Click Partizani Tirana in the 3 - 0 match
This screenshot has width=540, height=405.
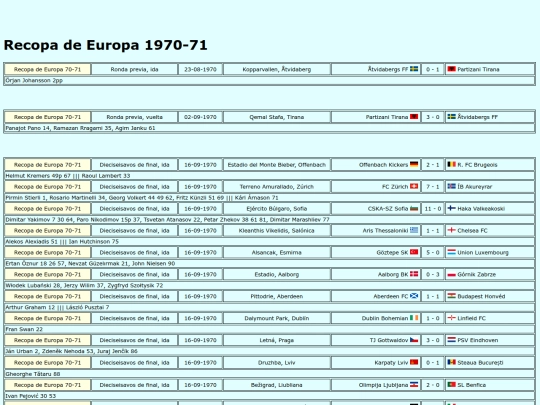click(387, 117)
